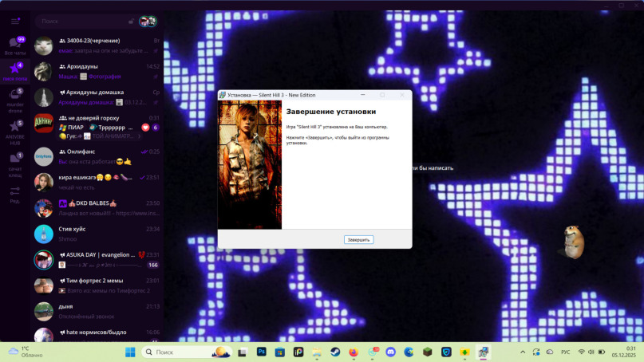Open the 'Ред.' edit folders item
644x362 pixels.
pos(15,195)
